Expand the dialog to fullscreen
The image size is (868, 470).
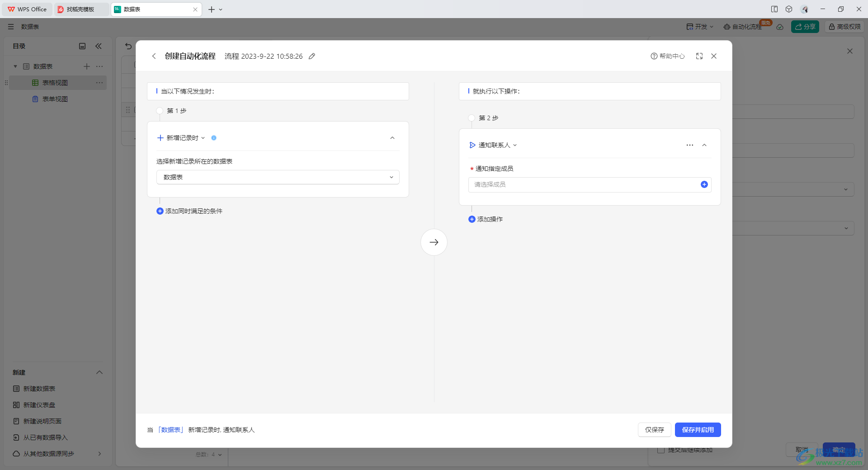click(x=699, y=56)
